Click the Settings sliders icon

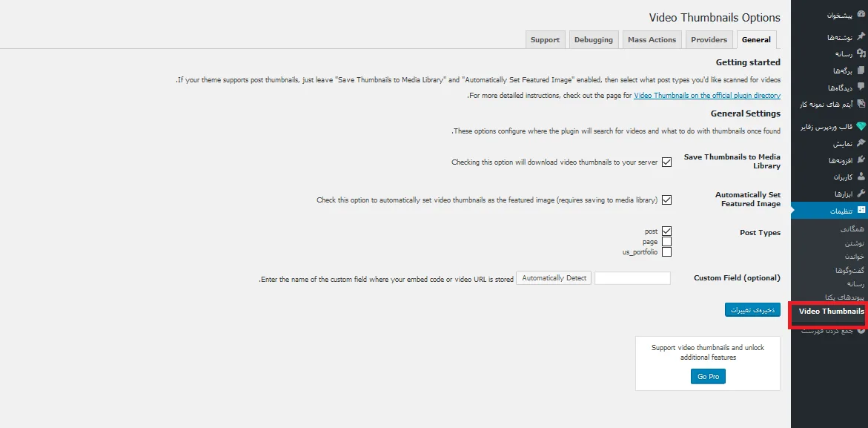[861, 211]
